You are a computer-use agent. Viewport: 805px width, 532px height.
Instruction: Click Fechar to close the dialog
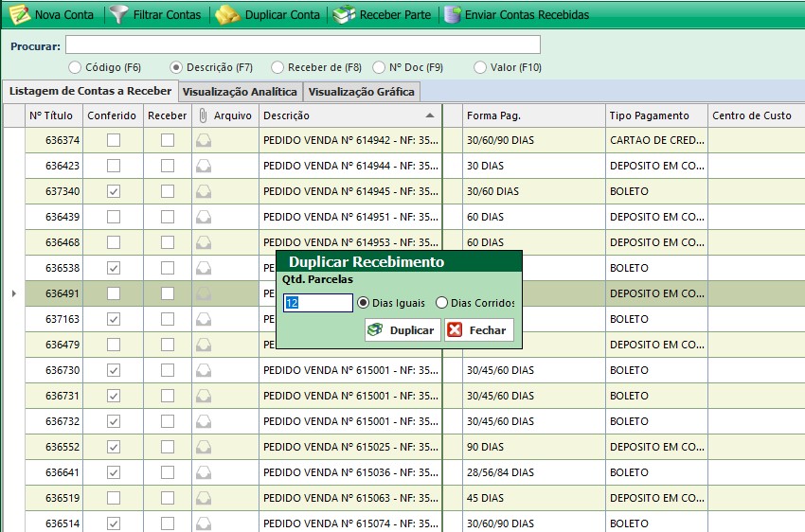pos(479,330)
